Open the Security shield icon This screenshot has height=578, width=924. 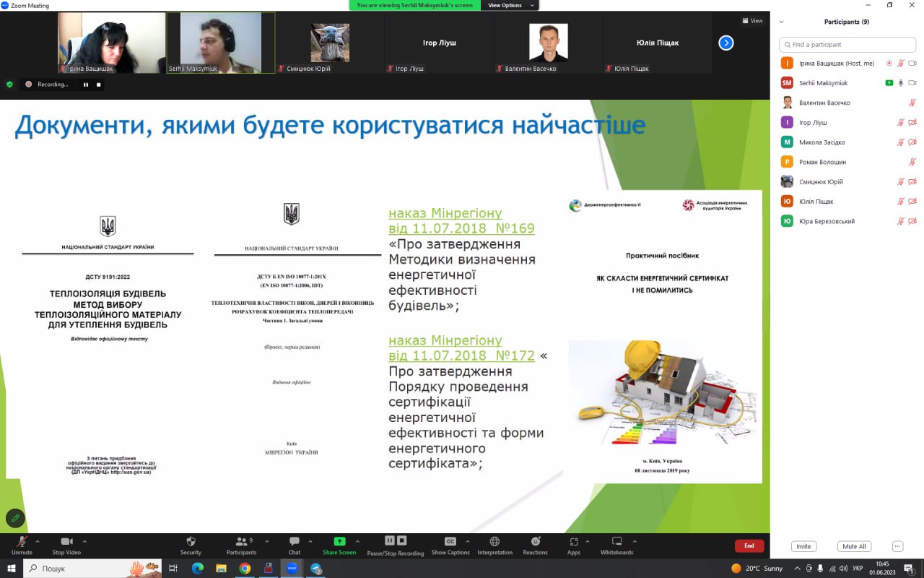click(191, 542)
